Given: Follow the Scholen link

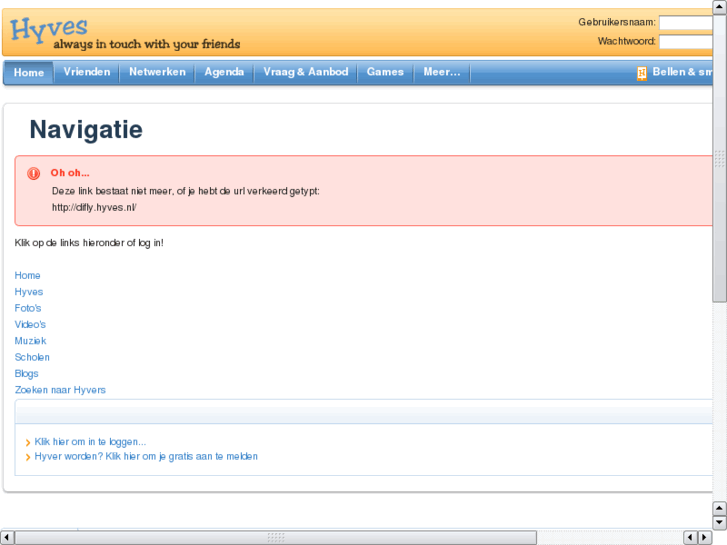Looking at the screenshot, I should (x=32, y=357).
